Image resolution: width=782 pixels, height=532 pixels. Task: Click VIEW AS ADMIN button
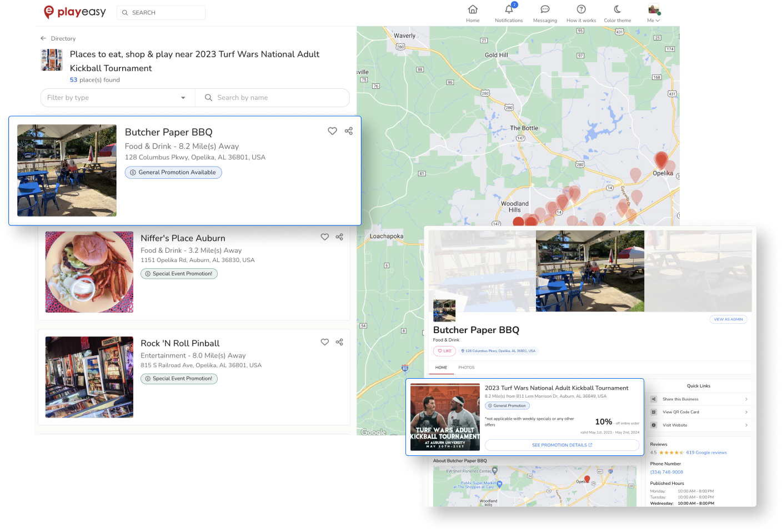(x=728, y=319)
